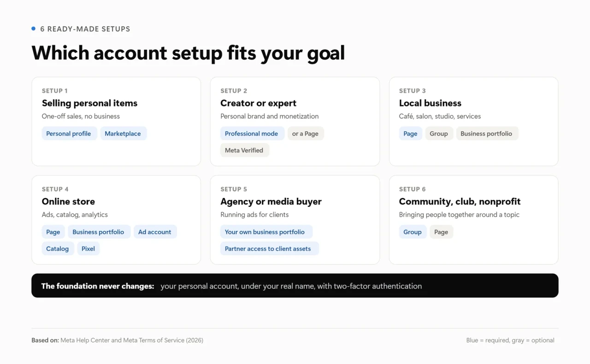Select the Page chip in Setup 3 Local business
The image size is (590, 364).
tap(411, 134)
